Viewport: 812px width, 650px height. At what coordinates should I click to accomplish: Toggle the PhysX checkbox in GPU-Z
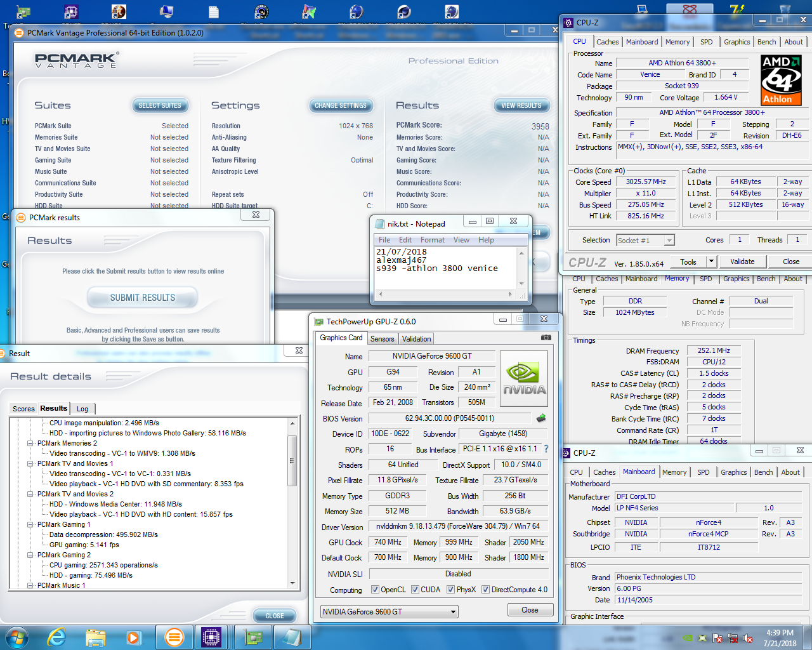coord(450,590)
